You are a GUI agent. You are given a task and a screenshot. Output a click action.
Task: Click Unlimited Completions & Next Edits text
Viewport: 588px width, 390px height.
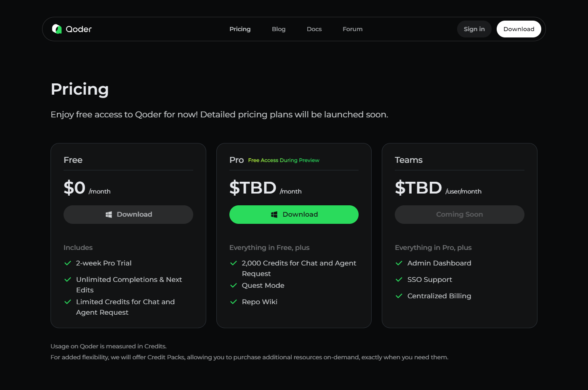point(129,285)
